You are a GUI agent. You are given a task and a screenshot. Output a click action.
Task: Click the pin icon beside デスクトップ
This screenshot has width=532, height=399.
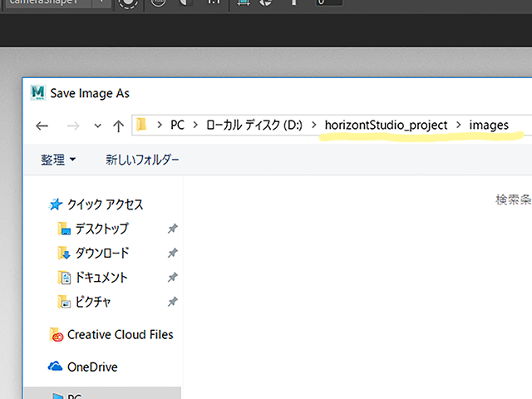(x=173, y=229)
